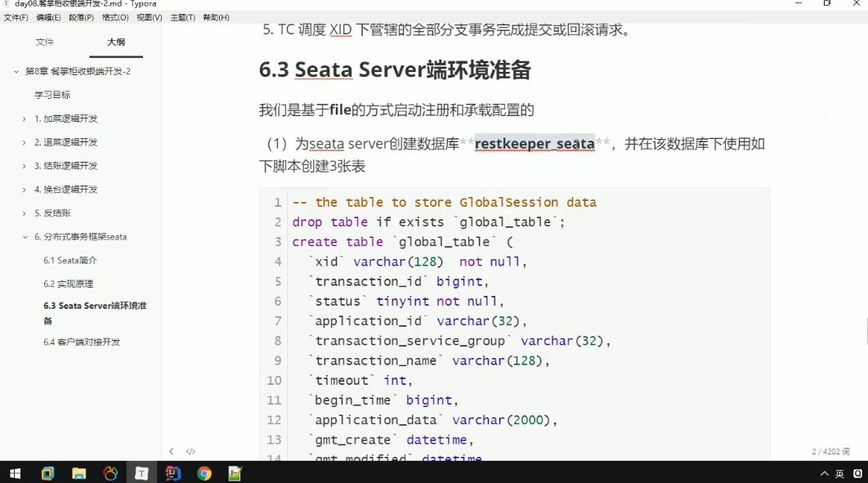Click the gmt_create datetime code line

[x=391, y=441]
